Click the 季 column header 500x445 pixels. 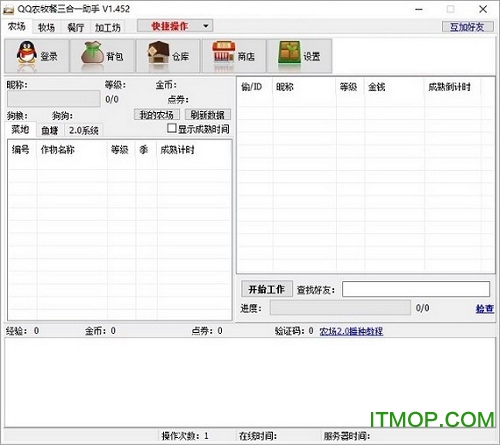(x=146, y=150)
